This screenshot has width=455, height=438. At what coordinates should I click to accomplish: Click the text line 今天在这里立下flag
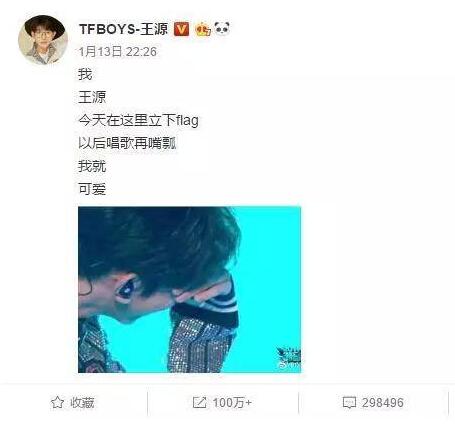(x=138, y=120)
